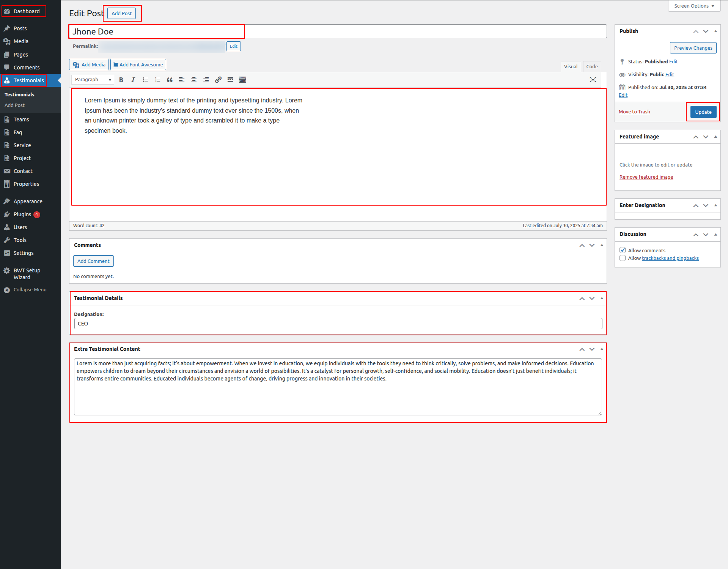Insert or edit a link
The width and height of the screenshot is (728, 569).
(x=218, y=80)
